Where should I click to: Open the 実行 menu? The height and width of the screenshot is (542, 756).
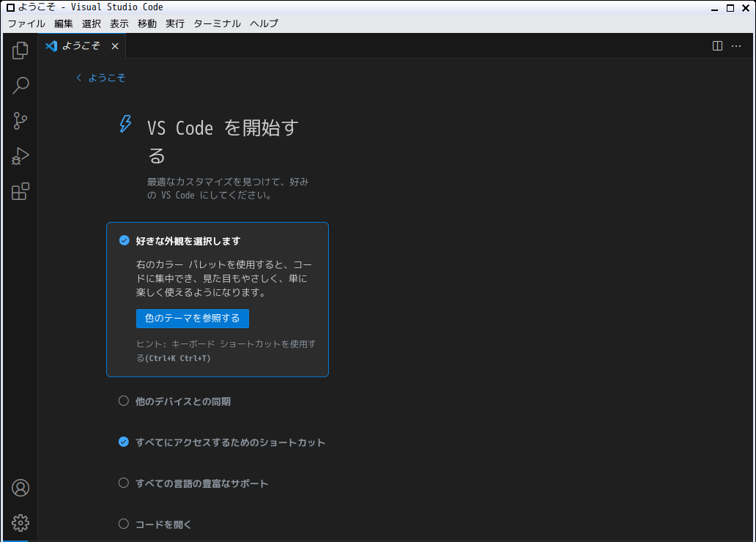(x=175, y=23)
